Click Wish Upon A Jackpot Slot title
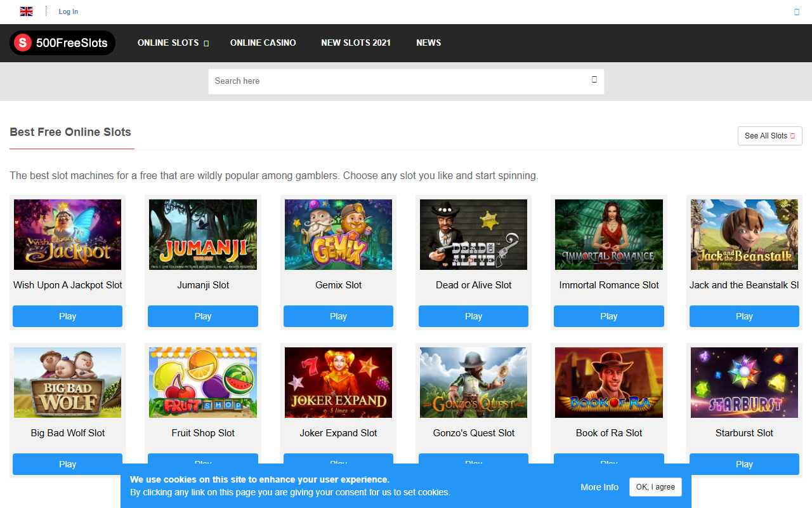The image size is (812, 508). click(68, 285)
